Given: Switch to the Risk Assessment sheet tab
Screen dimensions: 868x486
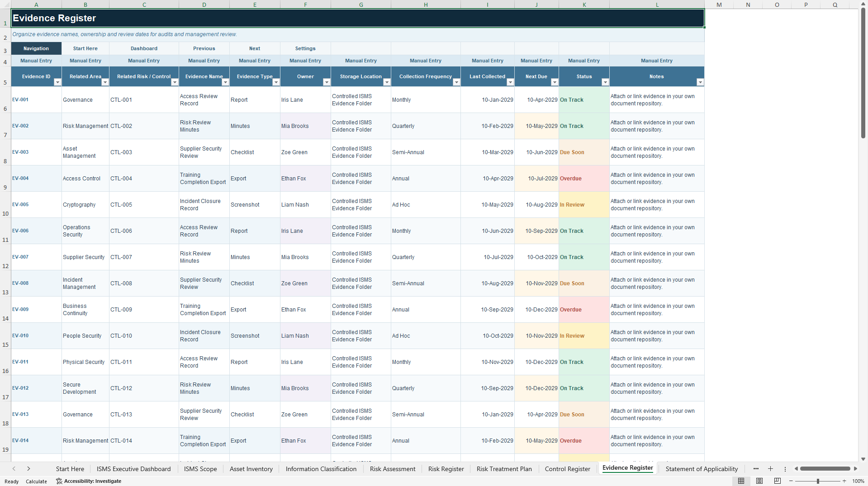Looking at the screenshot, I should tap(393, 469).
